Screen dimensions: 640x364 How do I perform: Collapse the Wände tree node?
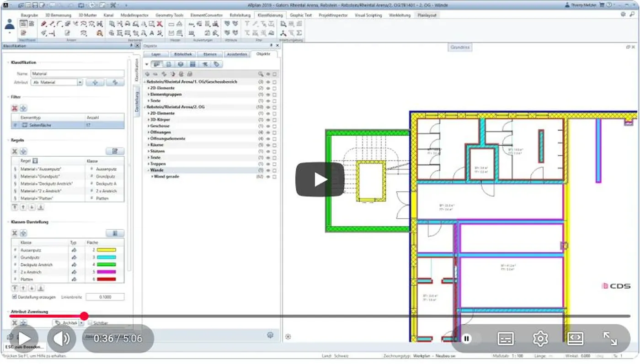[x=149, y=170]
